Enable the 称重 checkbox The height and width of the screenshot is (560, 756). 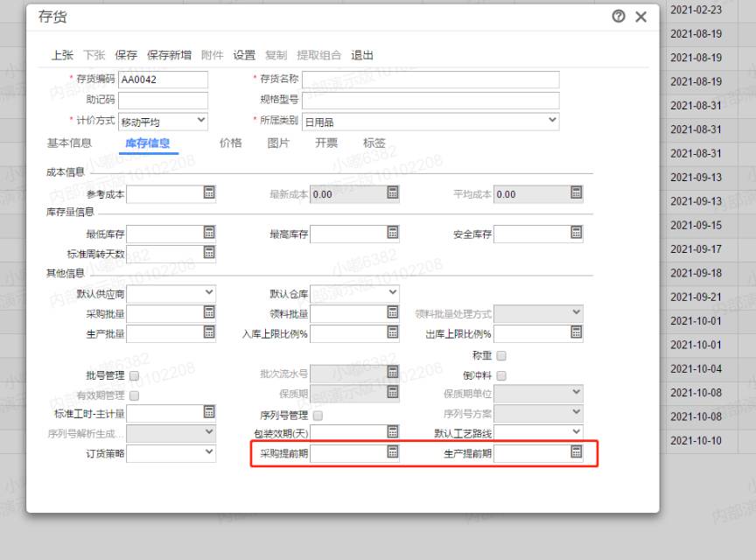(501, 356)
